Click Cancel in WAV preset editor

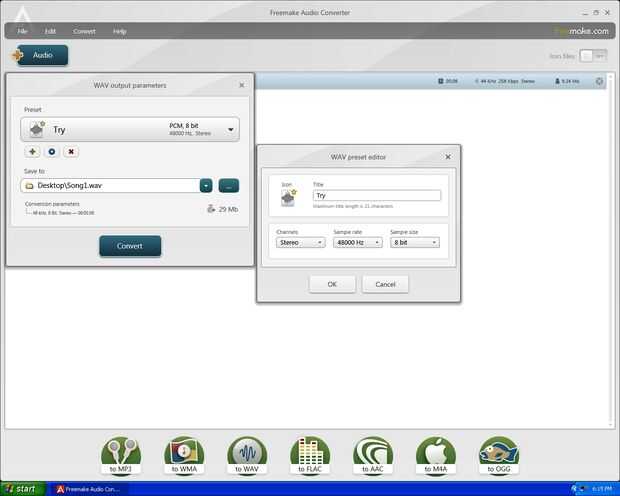[385, 284]
